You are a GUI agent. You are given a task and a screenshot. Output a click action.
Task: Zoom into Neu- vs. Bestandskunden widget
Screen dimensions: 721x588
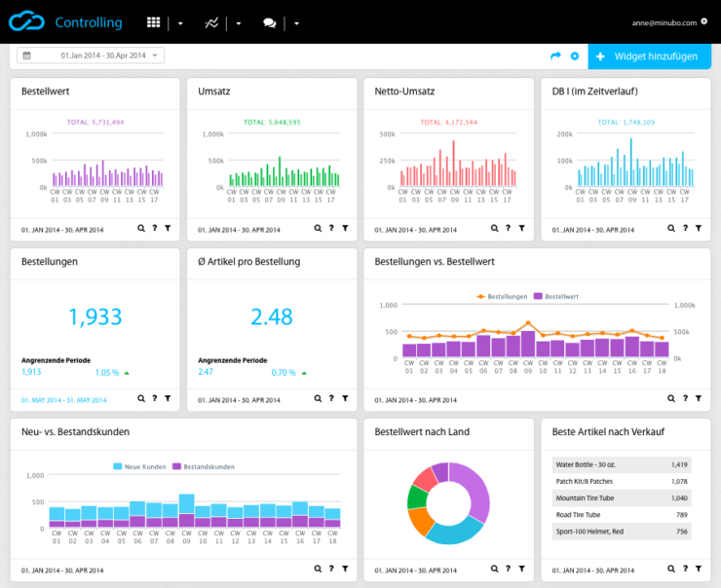coord(318,569)
